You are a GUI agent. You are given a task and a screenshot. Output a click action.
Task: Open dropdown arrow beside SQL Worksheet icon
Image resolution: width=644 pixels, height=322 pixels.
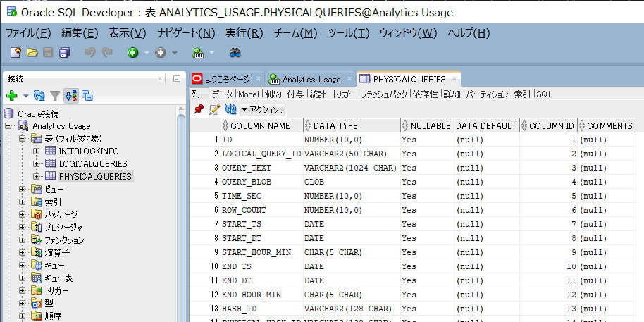[x=211, y=53]
